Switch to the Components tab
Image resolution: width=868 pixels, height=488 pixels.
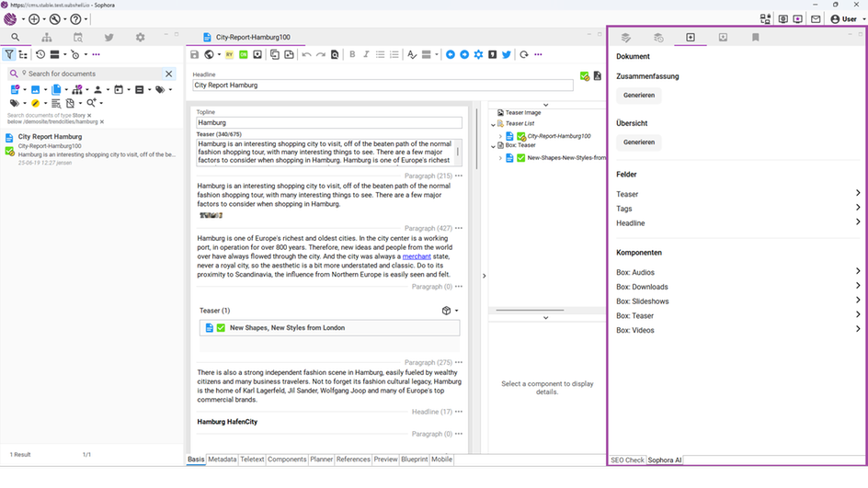(287, 460)
